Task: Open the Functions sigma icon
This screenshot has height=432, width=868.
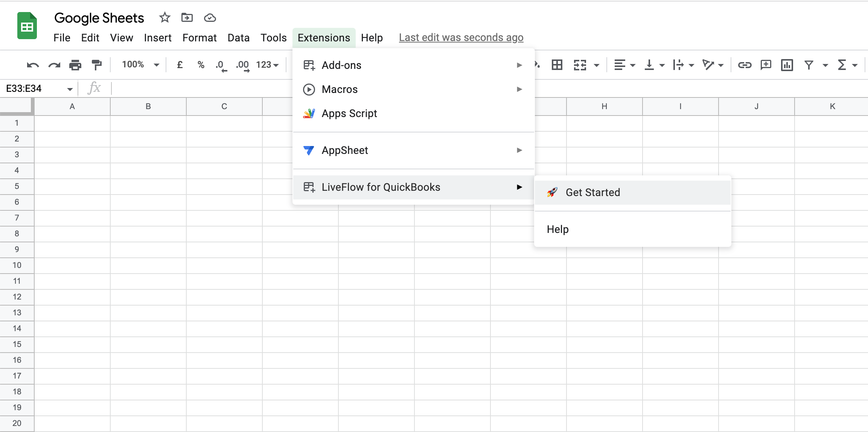Action: pos(842,65)
